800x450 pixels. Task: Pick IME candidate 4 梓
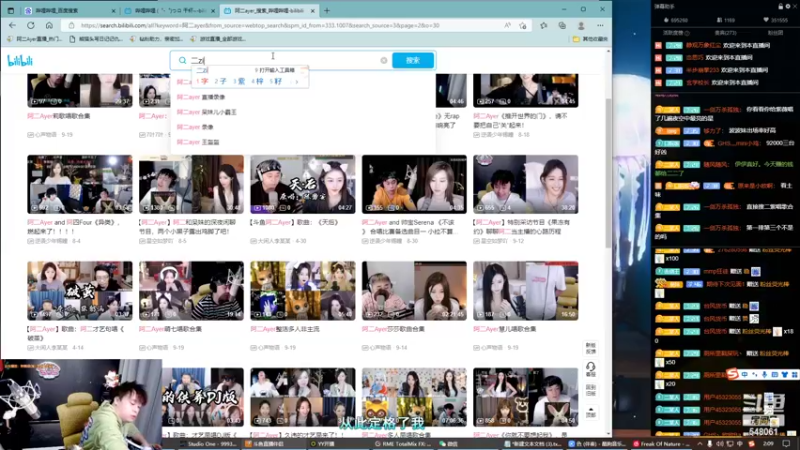point(257,81)
